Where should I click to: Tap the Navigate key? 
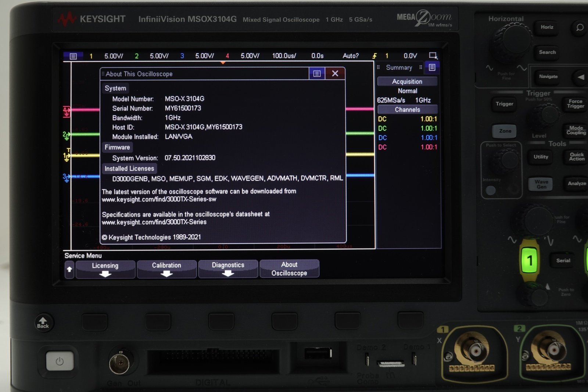click(548, 77)
